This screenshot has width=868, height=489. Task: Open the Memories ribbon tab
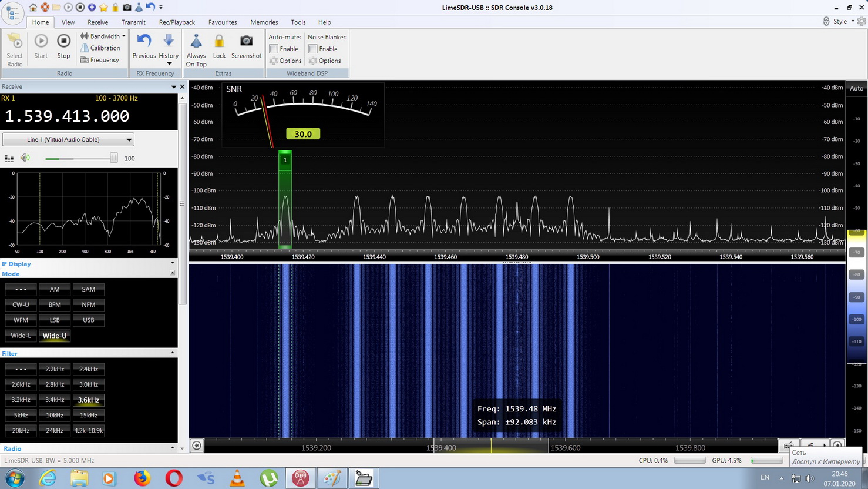coord(264,22)
